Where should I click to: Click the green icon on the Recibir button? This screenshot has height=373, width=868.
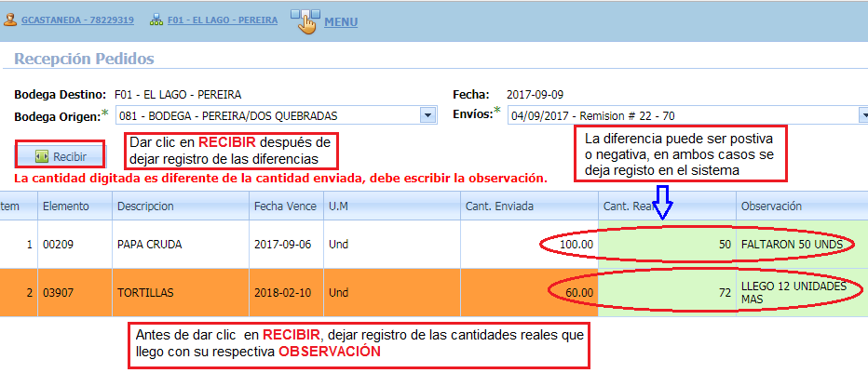(42, 156)
